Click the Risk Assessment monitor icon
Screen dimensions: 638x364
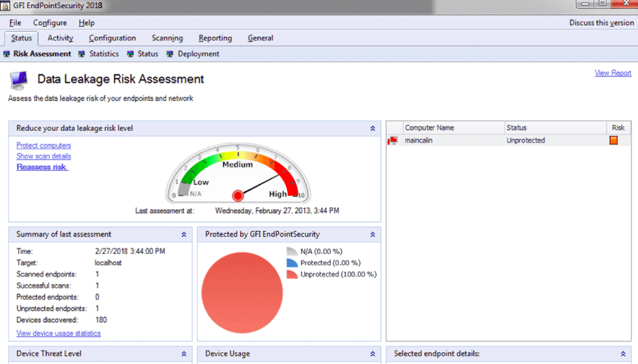click(6, 54)
